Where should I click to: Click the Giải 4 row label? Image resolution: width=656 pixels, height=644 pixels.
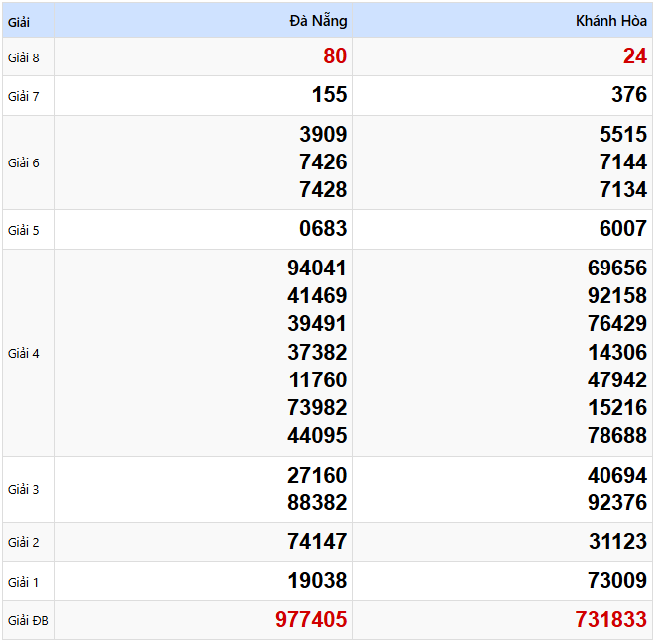(24, 353)
